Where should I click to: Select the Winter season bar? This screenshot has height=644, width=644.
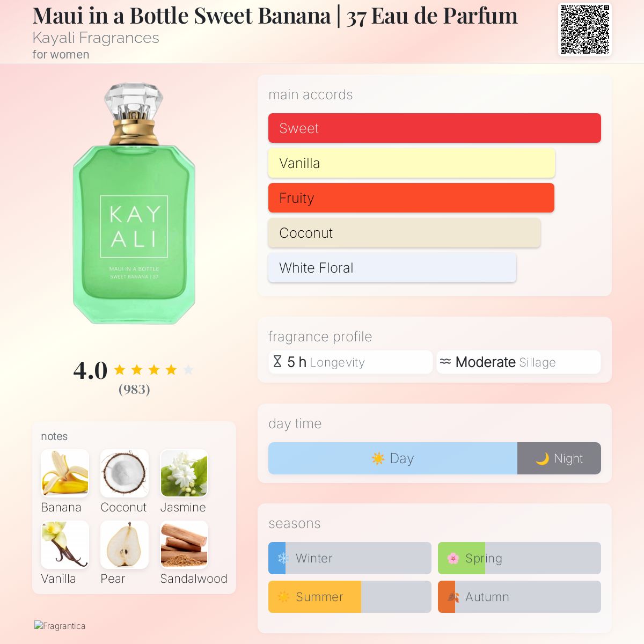click(349, 558)
